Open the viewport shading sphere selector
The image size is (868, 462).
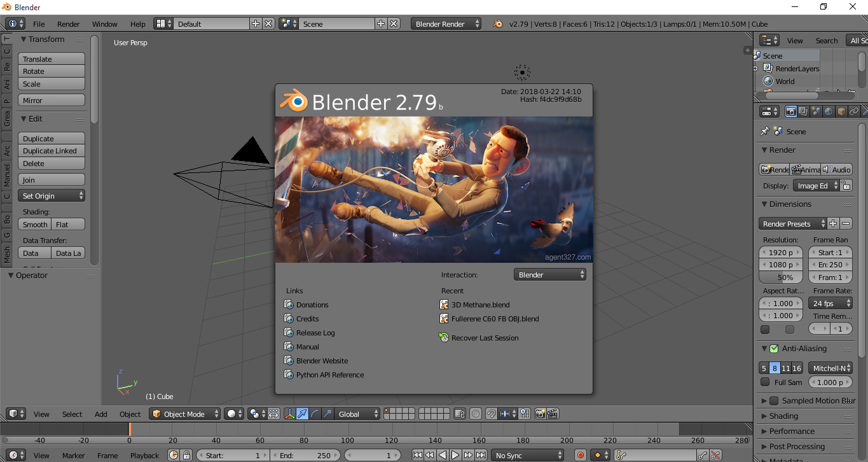pos(234,414)
